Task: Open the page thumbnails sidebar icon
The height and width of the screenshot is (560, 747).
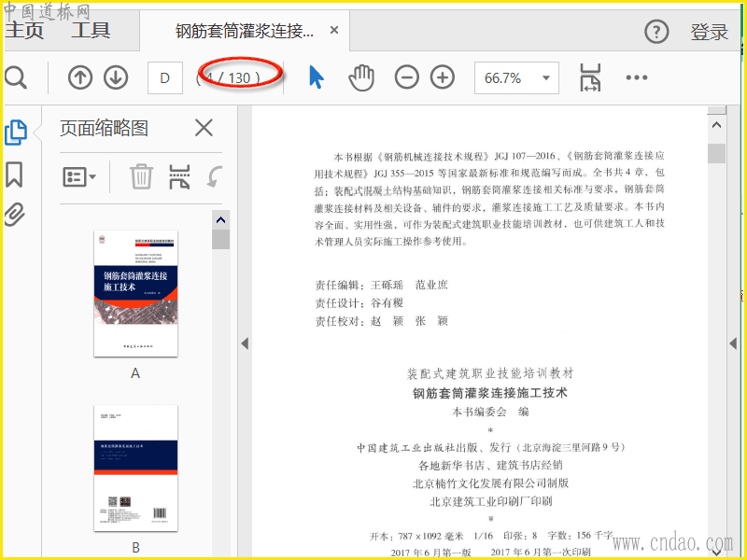Action: pyautogui.click(x=16, y=133)
